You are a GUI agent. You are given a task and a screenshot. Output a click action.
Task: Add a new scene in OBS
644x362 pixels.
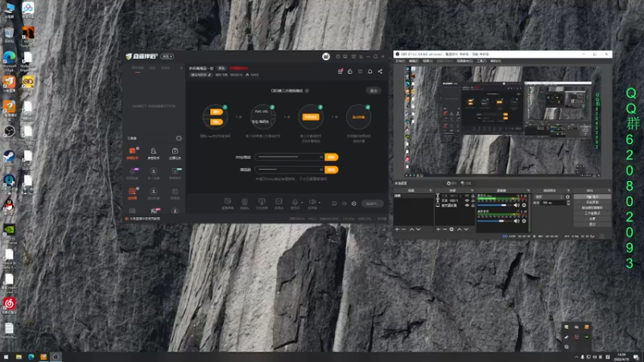(397, 229)
